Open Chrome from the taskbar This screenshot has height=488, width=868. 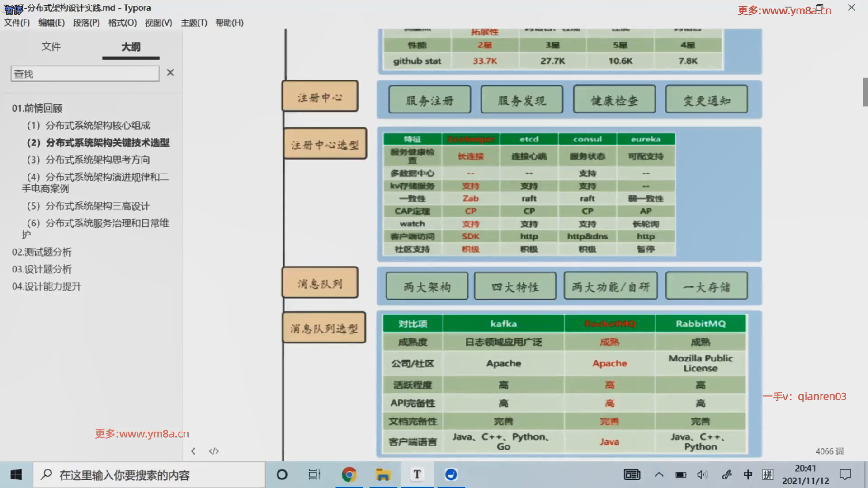click(349, 474)
